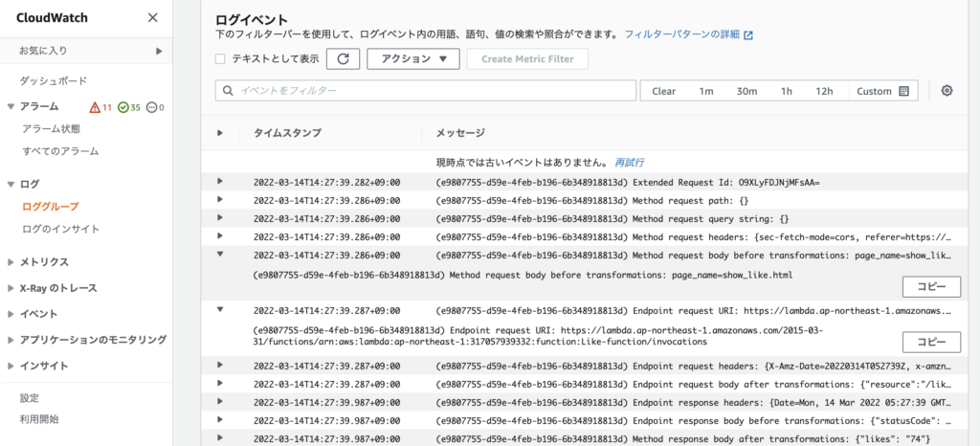
Task: Expand the インサイト section
Action: pyautogui.click(x=11, y=366)
